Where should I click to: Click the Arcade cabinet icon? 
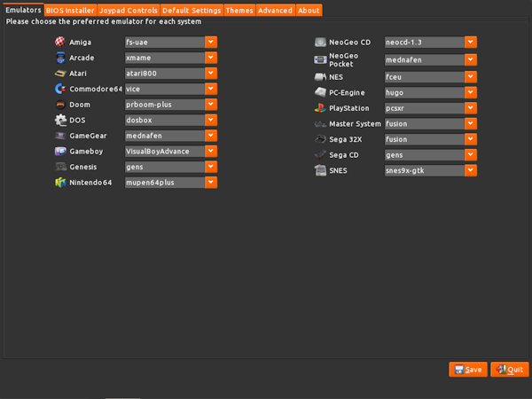[x=60, y=58]
